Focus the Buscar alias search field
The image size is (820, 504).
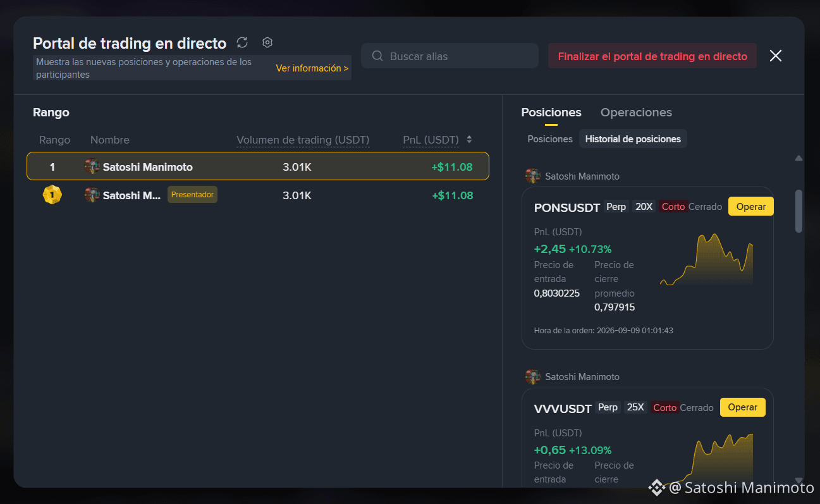pyautogui.click(x=450, y=56)
